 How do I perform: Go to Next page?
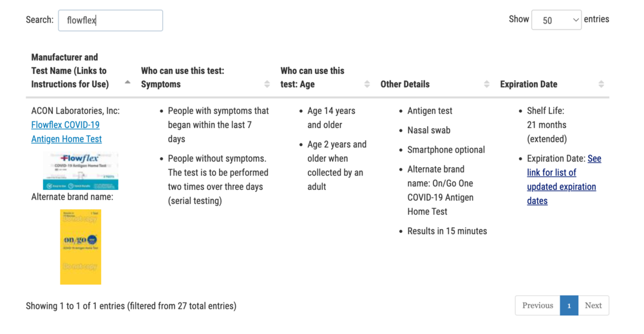point(593,305)
